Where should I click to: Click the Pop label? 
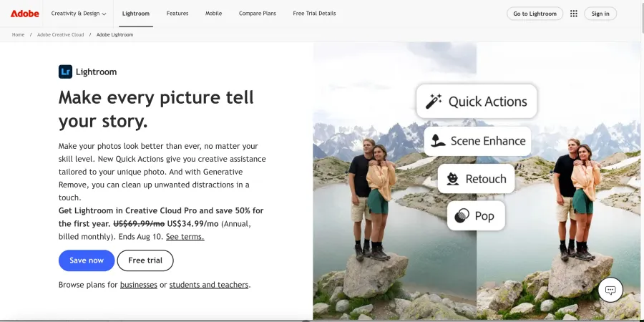484,216
